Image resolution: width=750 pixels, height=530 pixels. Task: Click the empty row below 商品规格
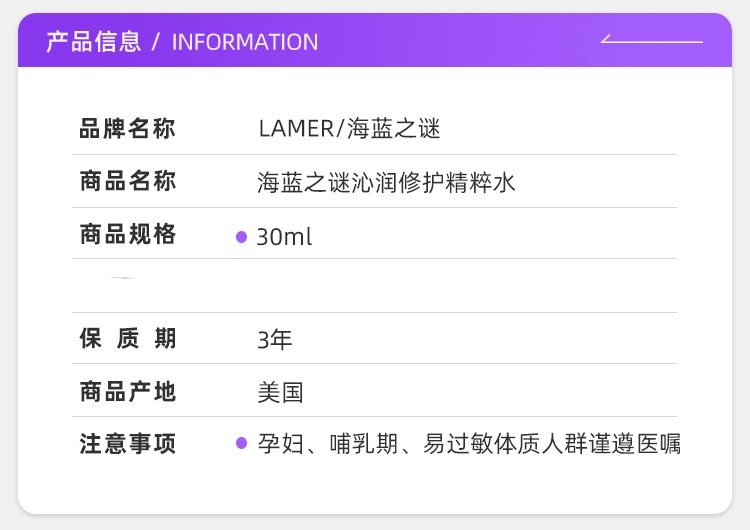[x=400, y=286]
